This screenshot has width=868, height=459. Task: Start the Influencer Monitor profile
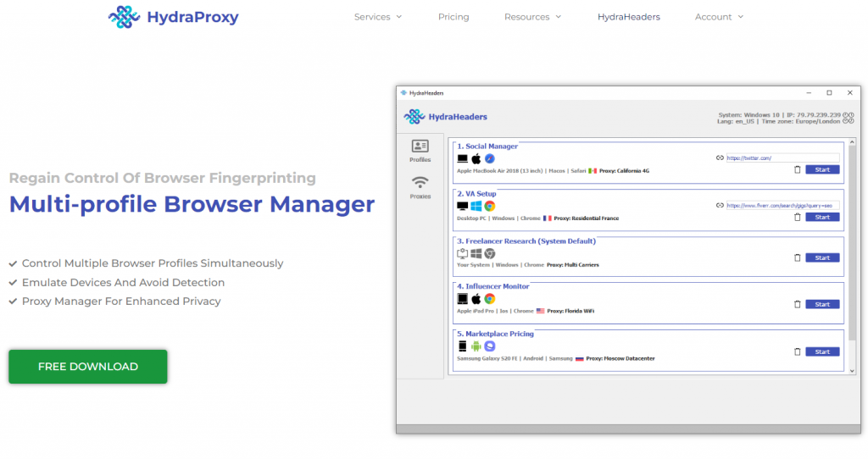coord(822,304)
